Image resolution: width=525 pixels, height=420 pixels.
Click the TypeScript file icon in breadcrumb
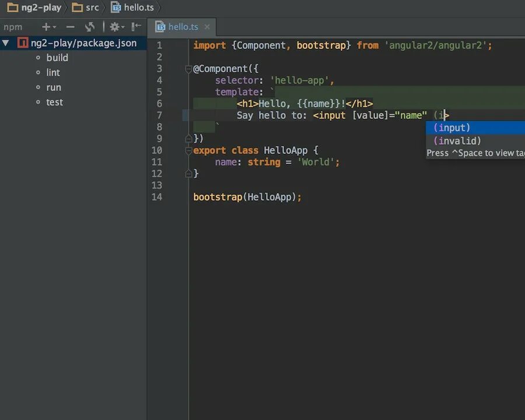click(116, 8)
